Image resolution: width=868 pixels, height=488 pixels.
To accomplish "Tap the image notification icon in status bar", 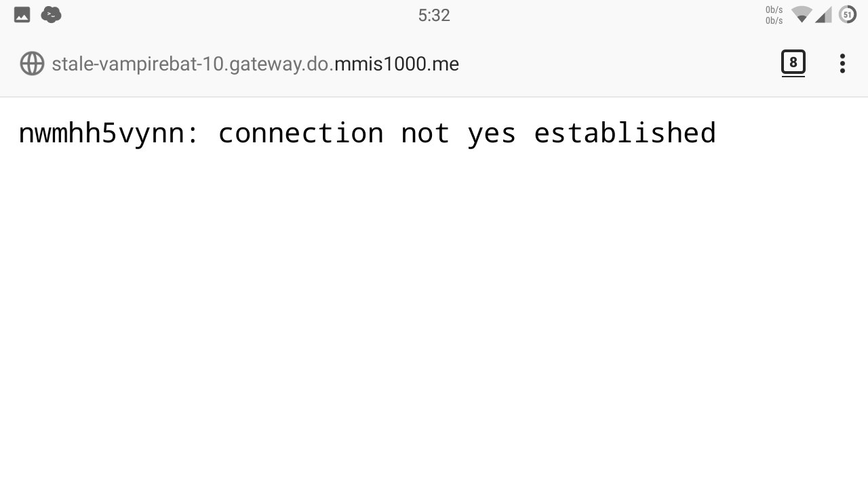I will coord(22,14).
